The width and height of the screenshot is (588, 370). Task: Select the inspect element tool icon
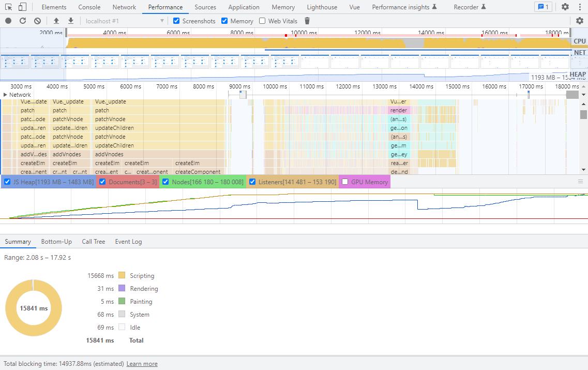coord(8,7)
